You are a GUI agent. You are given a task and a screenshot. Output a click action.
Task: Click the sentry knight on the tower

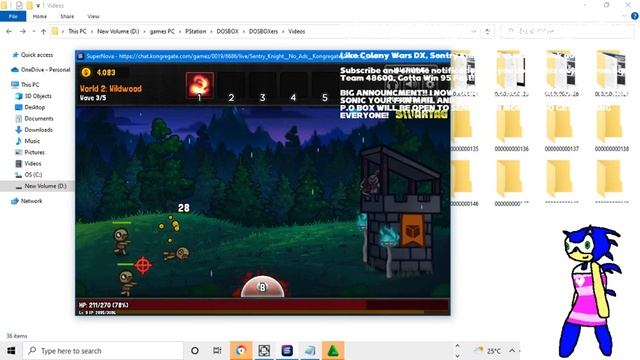pos(371,184)
